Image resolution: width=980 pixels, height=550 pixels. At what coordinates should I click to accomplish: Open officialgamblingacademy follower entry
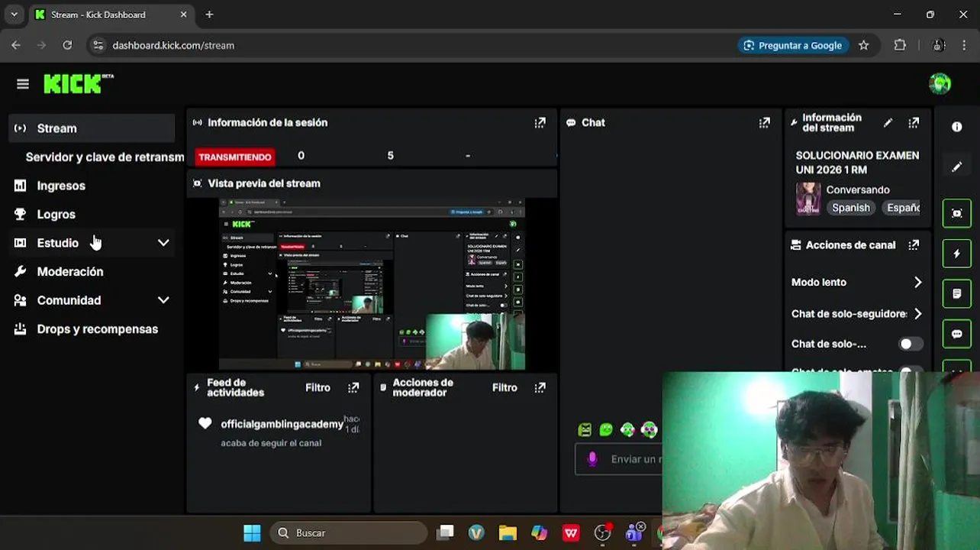(x=282, y=424)
